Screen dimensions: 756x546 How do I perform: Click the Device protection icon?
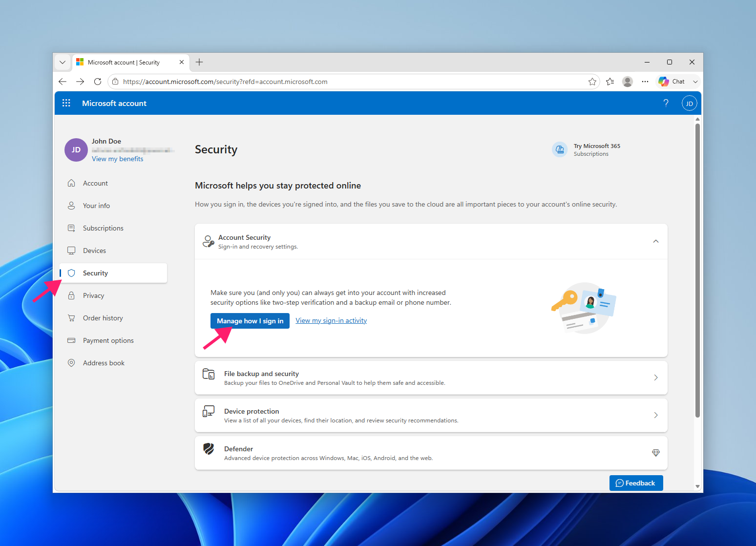click(209, 412)
